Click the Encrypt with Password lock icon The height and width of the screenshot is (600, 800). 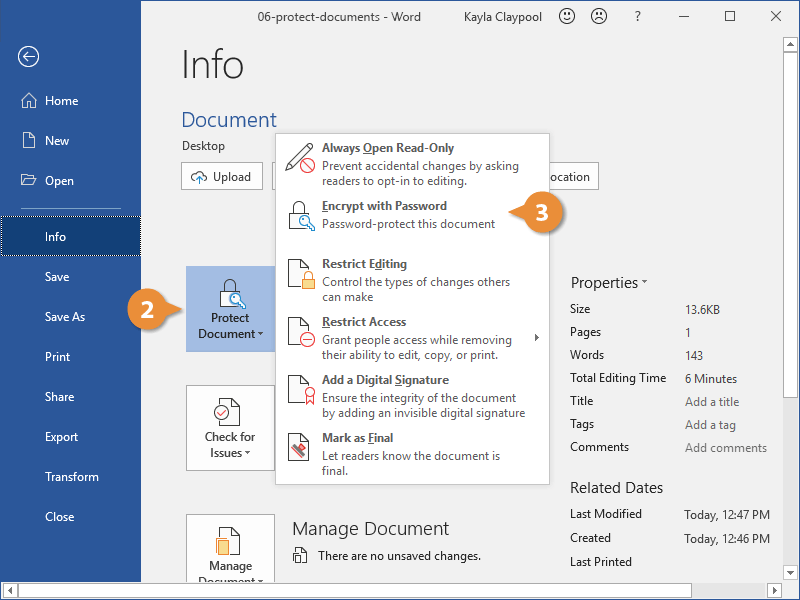[x=300, y=215]
